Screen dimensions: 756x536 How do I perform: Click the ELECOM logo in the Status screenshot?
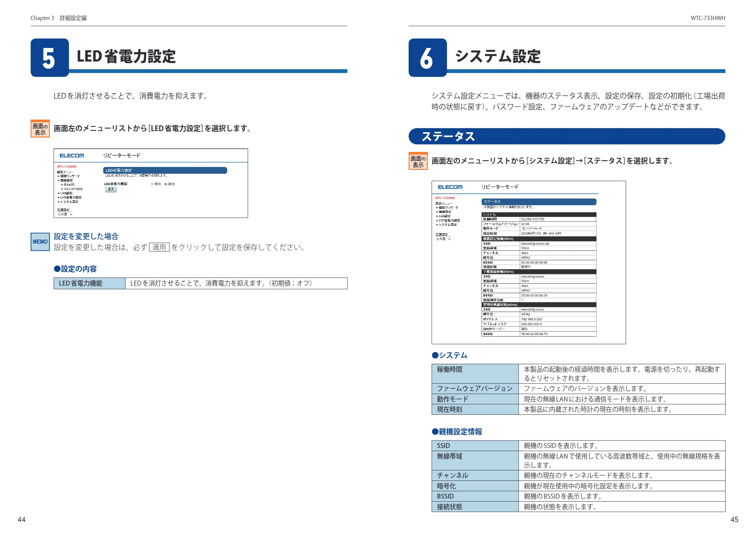click(x=450, y=187)
